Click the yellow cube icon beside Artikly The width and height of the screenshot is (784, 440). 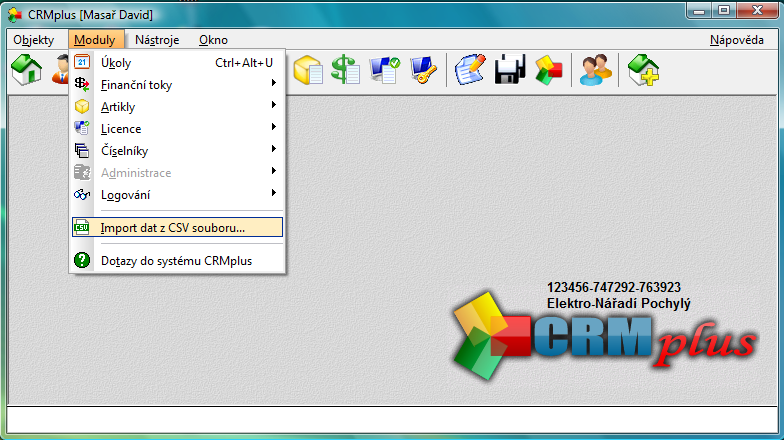click(82, 106)
